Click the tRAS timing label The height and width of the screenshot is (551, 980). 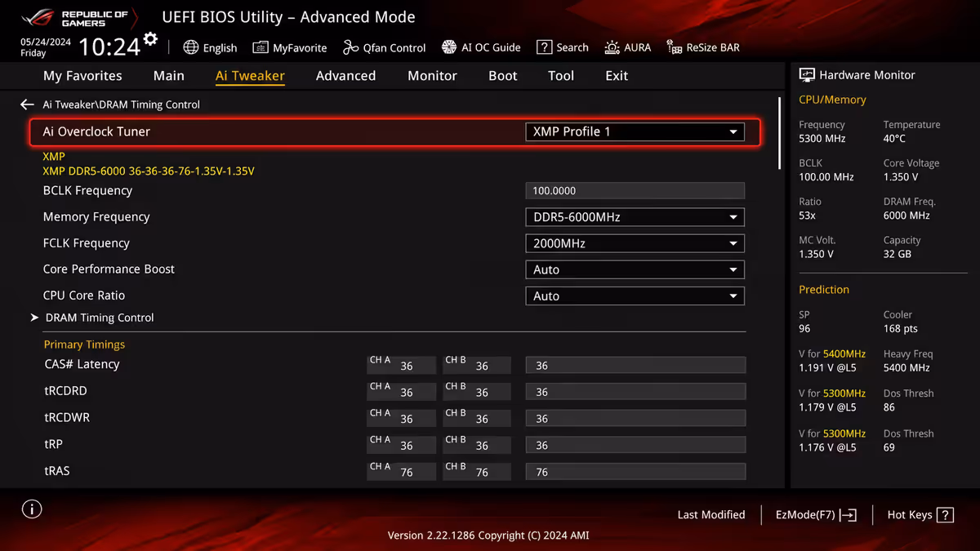pyautogui.click(x=57, y=471)
